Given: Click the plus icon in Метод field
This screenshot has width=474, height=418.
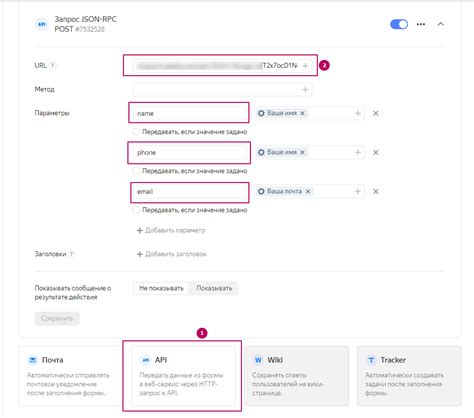Looking at the screenshot, I should tap(305, 90).
